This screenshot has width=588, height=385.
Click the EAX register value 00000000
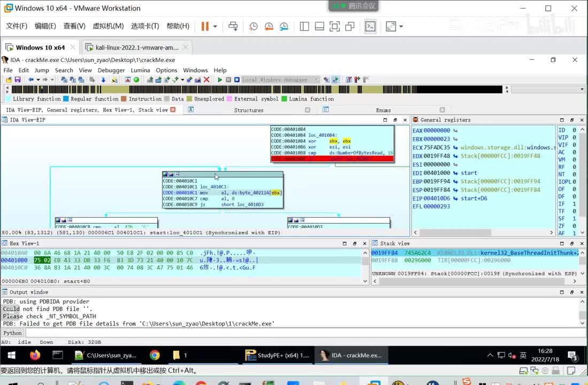coord(437,130)
